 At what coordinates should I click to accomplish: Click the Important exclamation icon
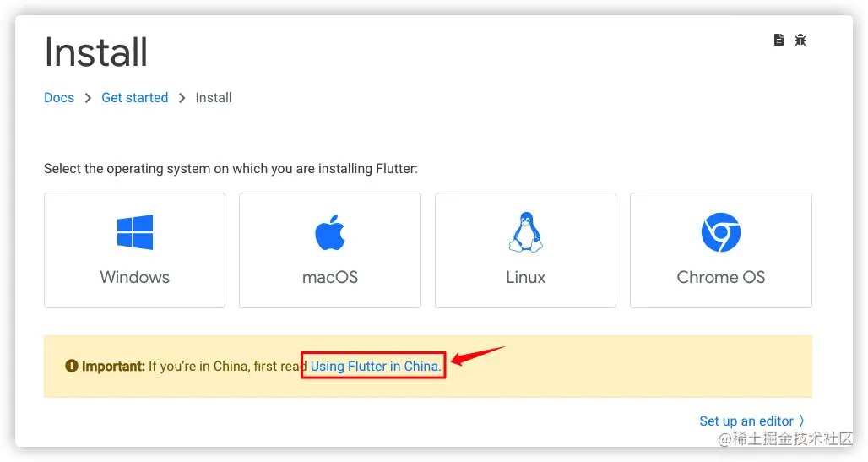pyautogui.click(x=72, y=366)
